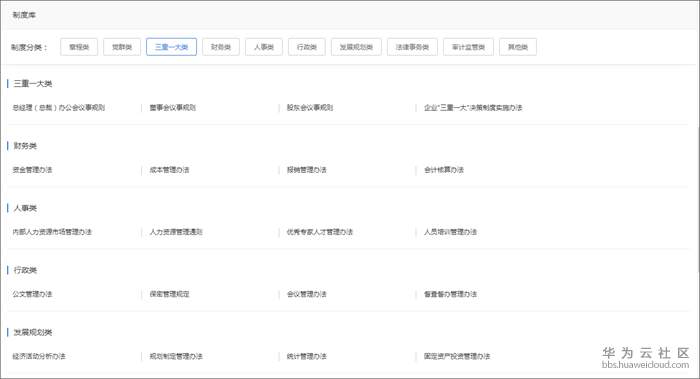This screenshot has width=700, height=379.
Task: Open 企业"三重一大"决策制度实施办法
Action: pyautogui.click(x=473, y=108)
